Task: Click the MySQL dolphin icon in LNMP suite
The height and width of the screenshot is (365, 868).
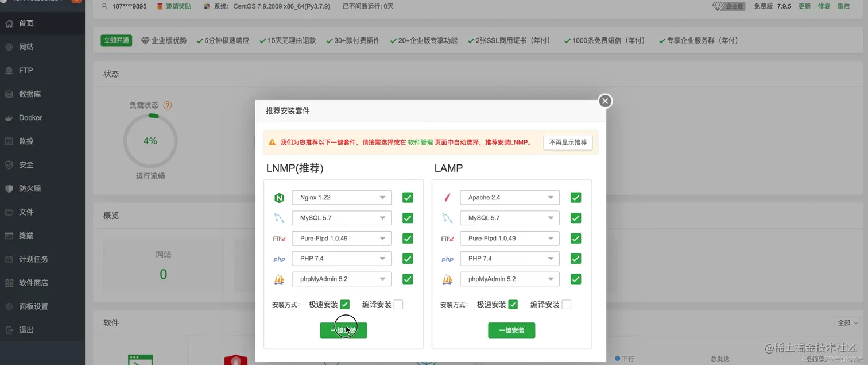Action: 279,218
